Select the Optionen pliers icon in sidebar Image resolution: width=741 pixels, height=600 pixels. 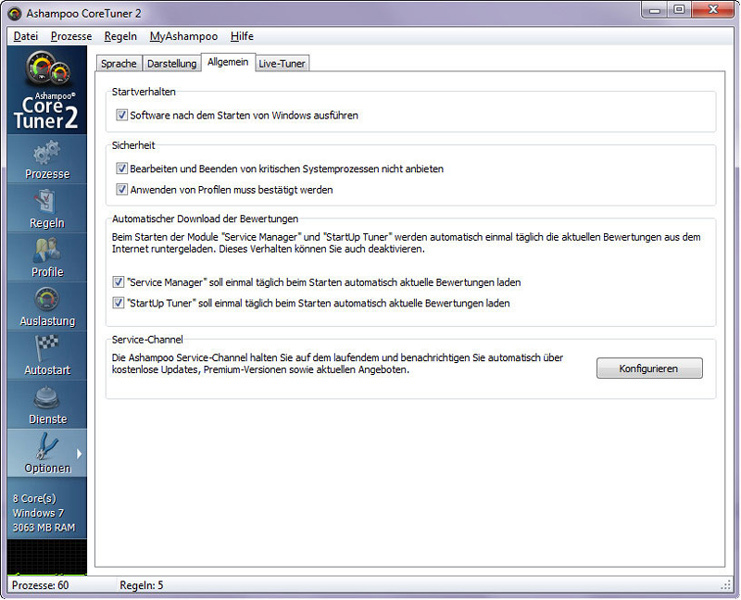47,447
